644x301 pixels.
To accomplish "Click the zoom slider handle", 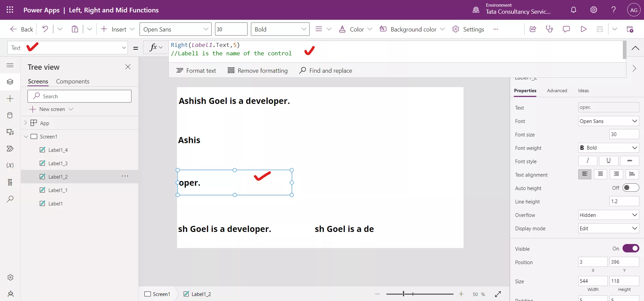I will 404,294.
